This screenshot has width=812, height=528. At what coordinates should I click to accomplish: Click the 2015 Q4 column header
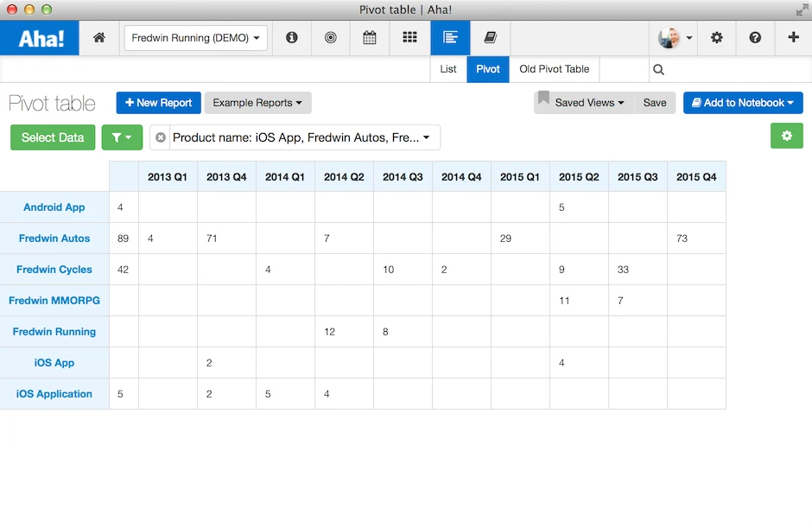coord(696,176)
